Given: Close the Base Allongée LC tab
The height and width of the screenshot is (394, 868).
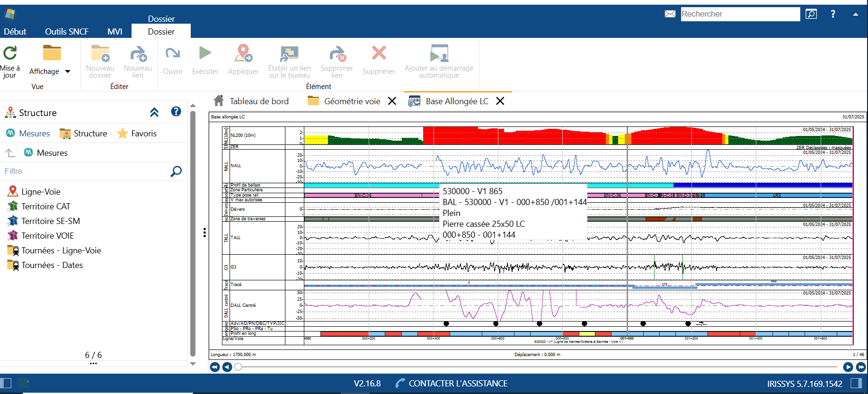Looking at the screenshot, I should coord(500,101).
